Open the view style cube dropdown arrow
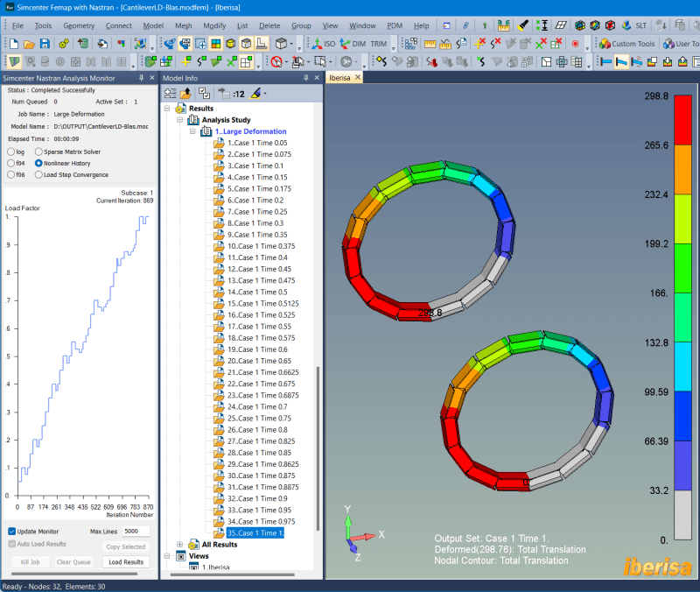700x592 pixels. 291,44
